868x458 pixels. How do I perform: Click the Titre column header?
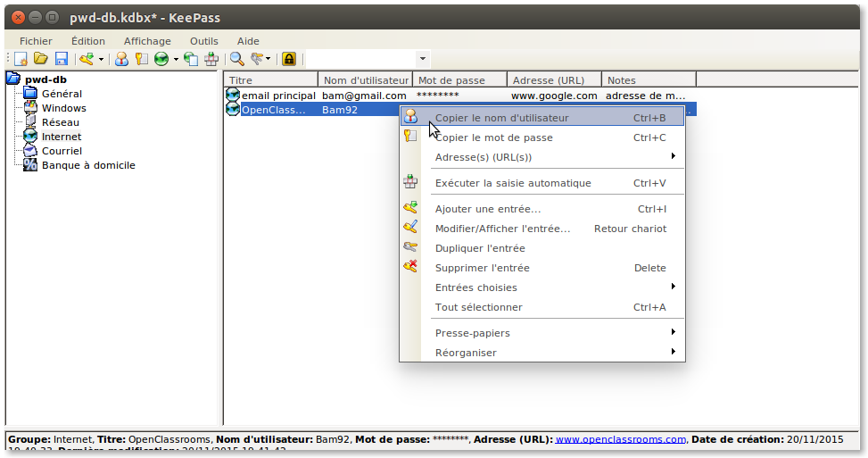[271, 79]
